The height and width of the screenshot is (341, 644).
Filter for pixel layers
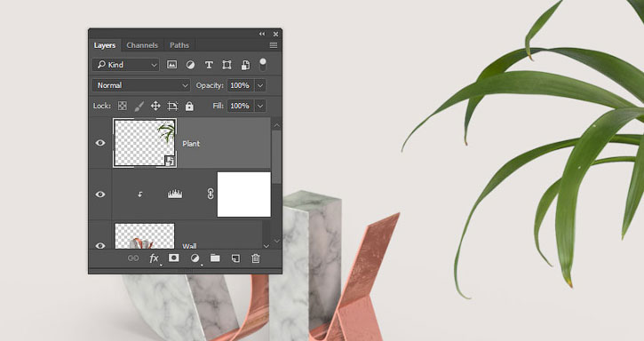click(x=171, y=65)
